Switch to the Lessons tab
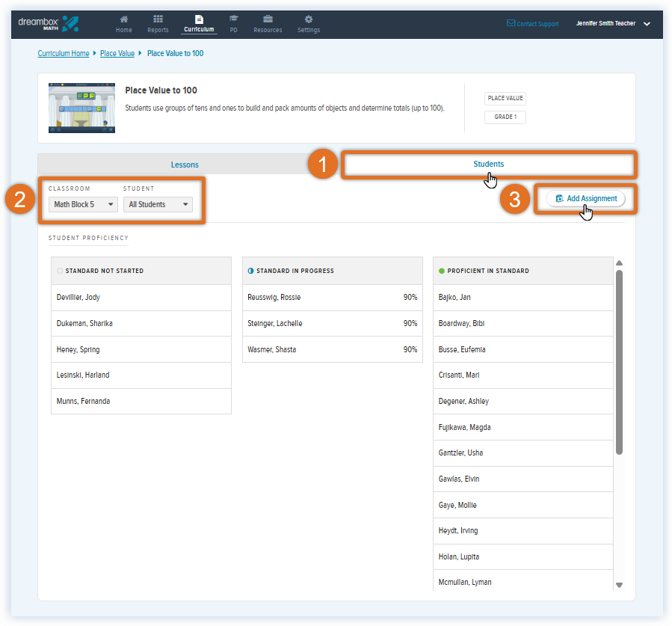Viewport: 672px width, 626px height. coord(185,165)
